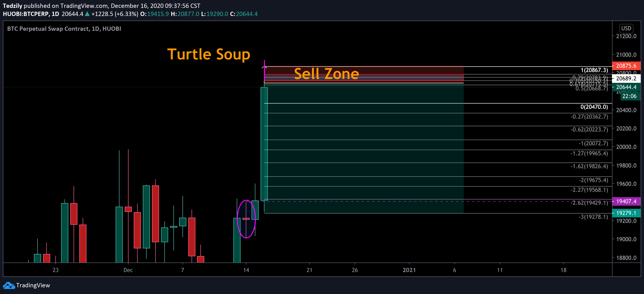Open the TradingView wordmark link
644x294 pixels.
pyautogui.click(x=33, y=285)
